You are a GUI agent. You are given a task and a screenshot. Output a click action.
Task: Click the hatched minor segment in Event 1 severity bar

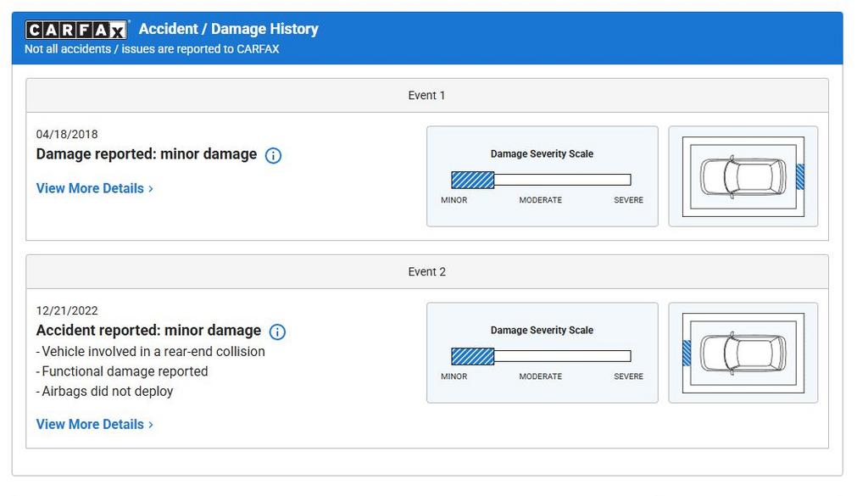tap(472, 180)
